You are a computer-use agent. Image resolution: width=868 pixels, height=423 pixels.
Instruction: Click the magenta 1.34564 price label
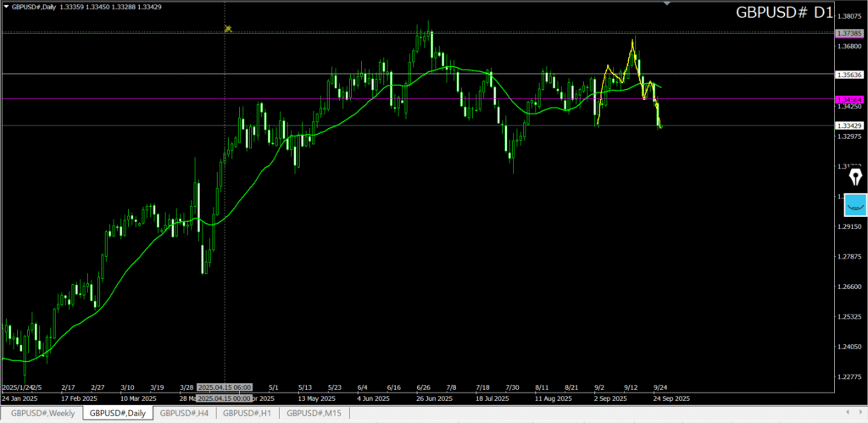tap(849, 99)
